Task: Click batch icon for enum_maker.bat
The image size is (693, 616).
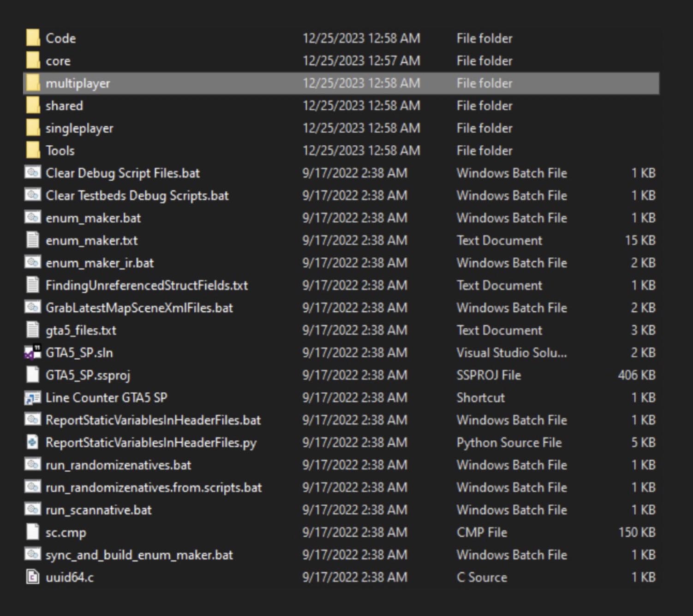Action: pos(33,217)
